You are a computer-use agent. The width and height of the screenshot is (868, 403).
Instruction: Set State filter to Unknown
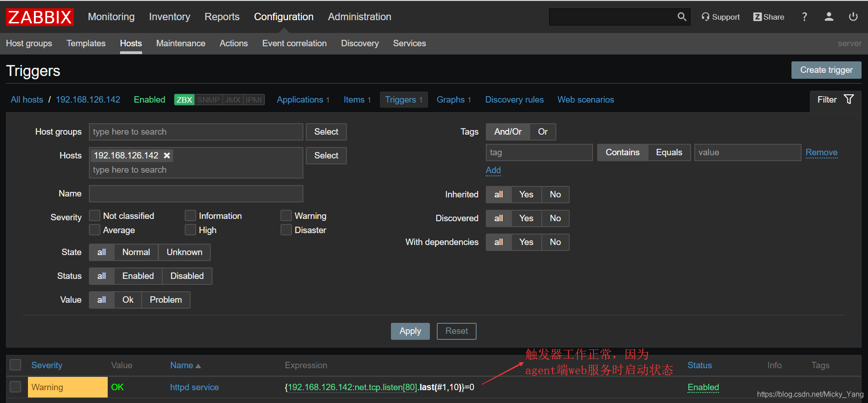click(x=184, y=252)
